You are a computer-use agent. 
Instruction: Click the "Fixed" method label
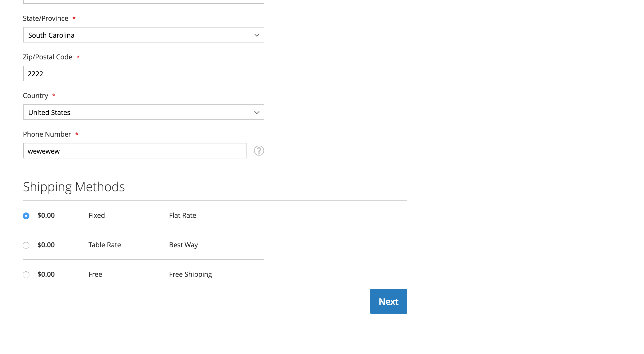pos(96,215)
